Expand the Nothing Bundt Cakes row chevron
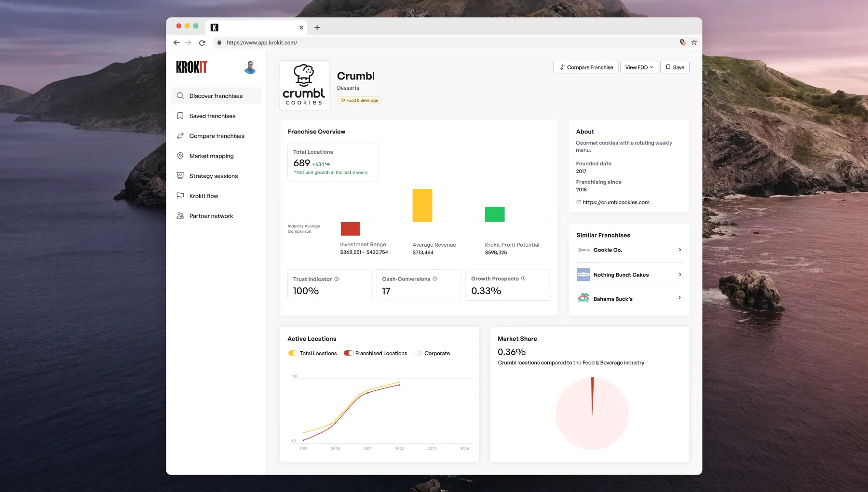 (680, 275)
